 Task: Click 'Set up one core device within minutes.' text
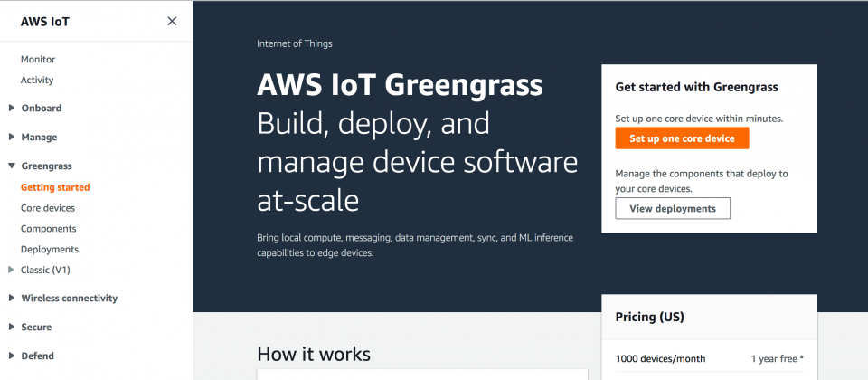coord(699,118)
